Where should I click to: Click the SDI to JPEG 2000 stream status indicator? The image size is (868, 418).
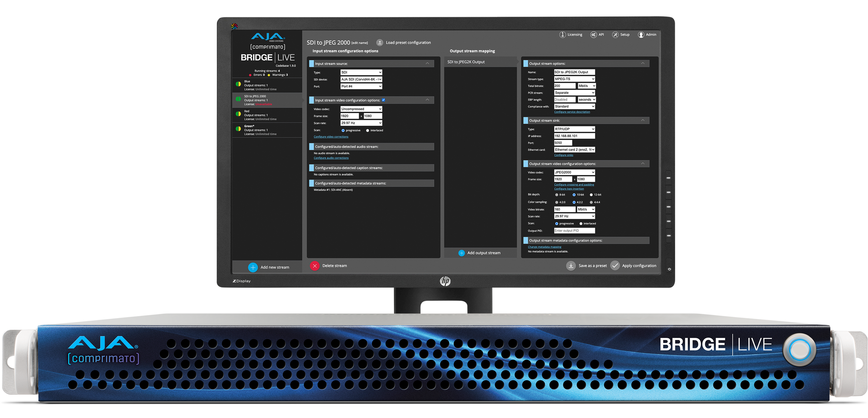(x=238, y=99)
